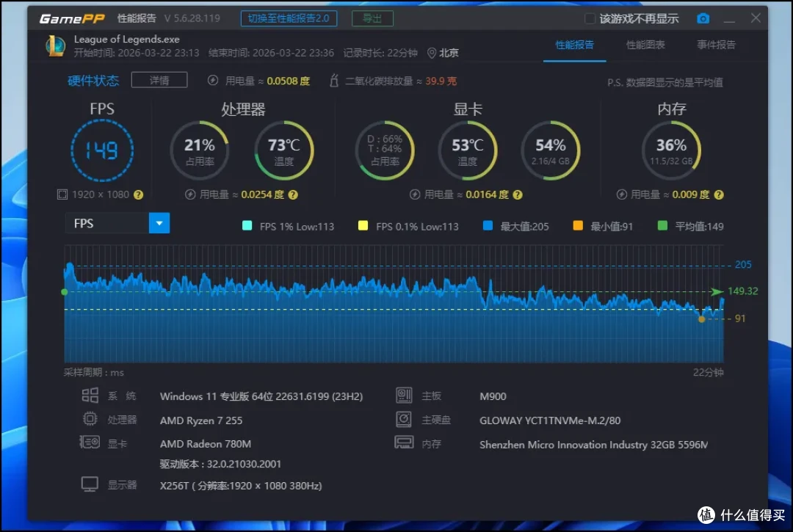Image resolution: width=793 pixels, height=532 pixels.
Task: Toggle the 该游戏不再显示 checkbox
Action: 589,18
